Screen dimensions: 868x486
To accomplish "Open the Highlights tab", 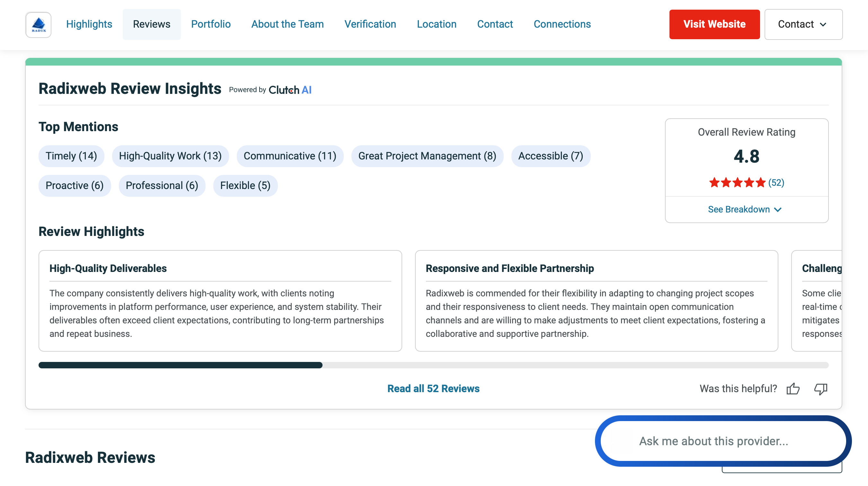I will pos(89,24).
